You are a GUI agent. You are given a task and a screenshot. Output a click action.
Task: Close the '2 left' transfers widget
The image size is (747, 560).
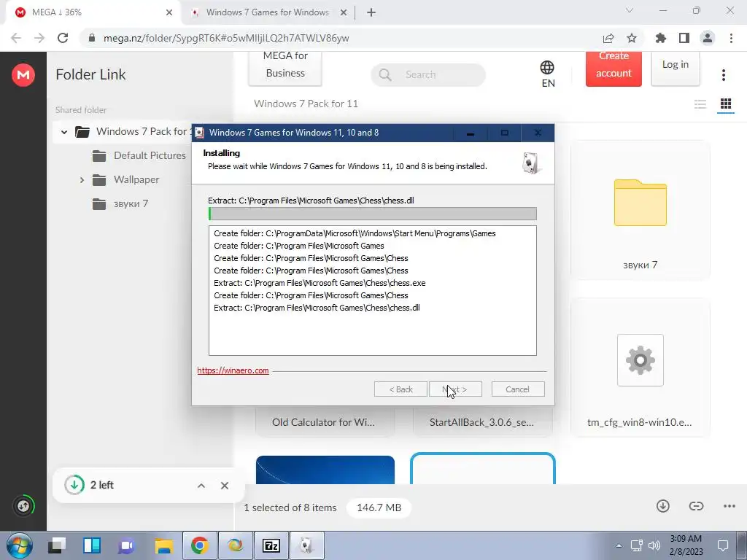225,485
